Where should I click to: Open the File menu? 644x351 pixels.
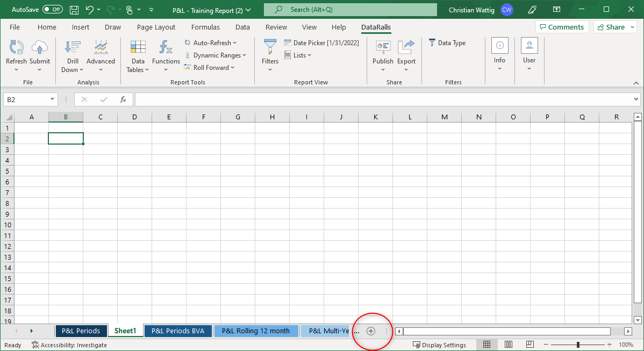(15, 27)
